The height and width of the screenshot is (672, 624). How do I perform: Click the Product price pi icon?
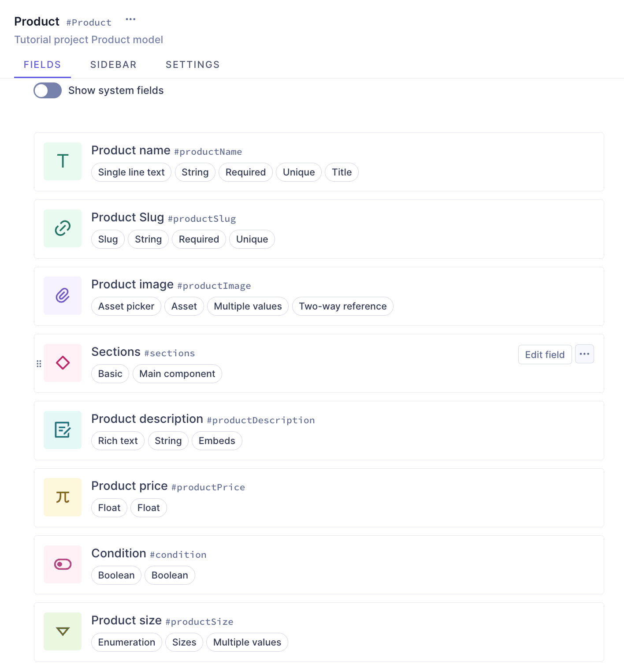coord(63,497)
